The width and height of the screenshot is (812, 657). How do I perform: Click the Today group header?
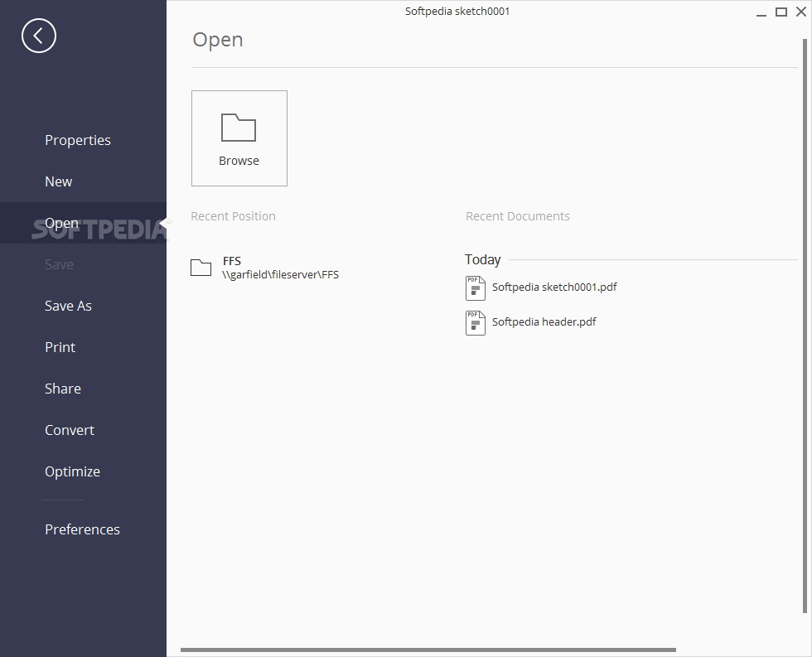[482, 260]
